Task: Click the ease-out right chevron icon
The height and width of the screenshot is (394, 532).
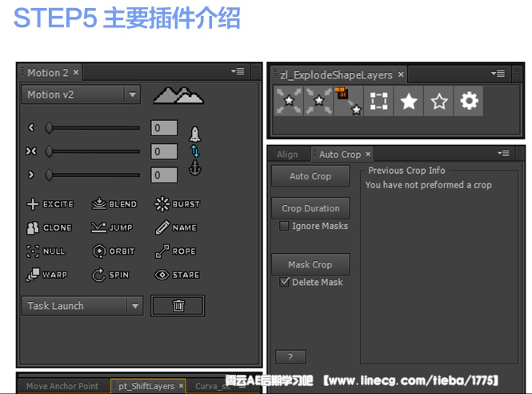Action: [x=31, y=175]
